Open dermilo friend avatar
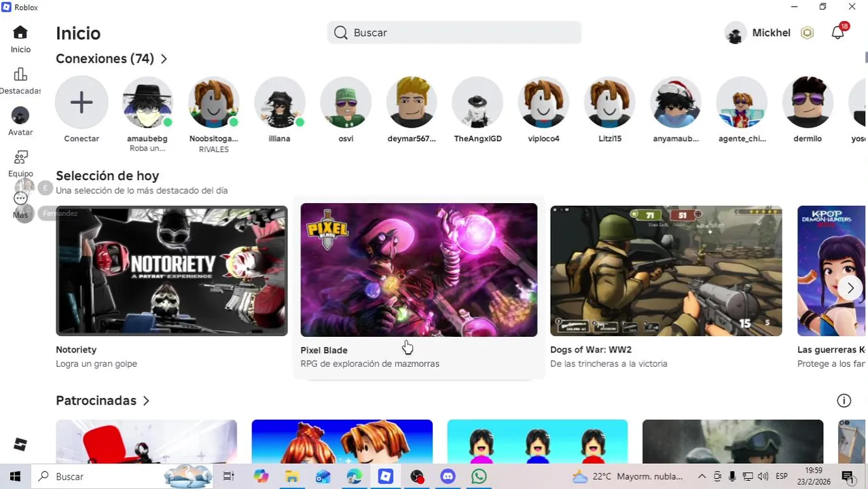The width and height of the screenshot is (868, 489). point(808,103)
